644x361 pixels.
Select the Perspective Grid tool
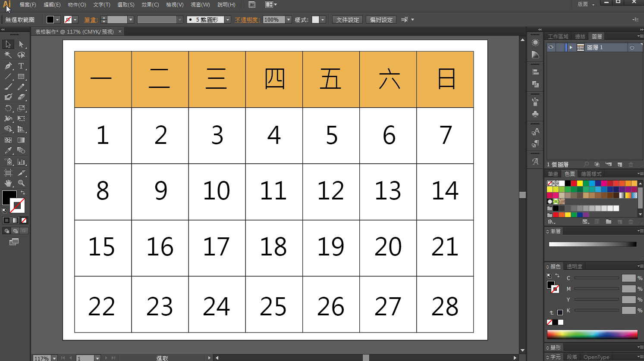(x=21, y=129)
